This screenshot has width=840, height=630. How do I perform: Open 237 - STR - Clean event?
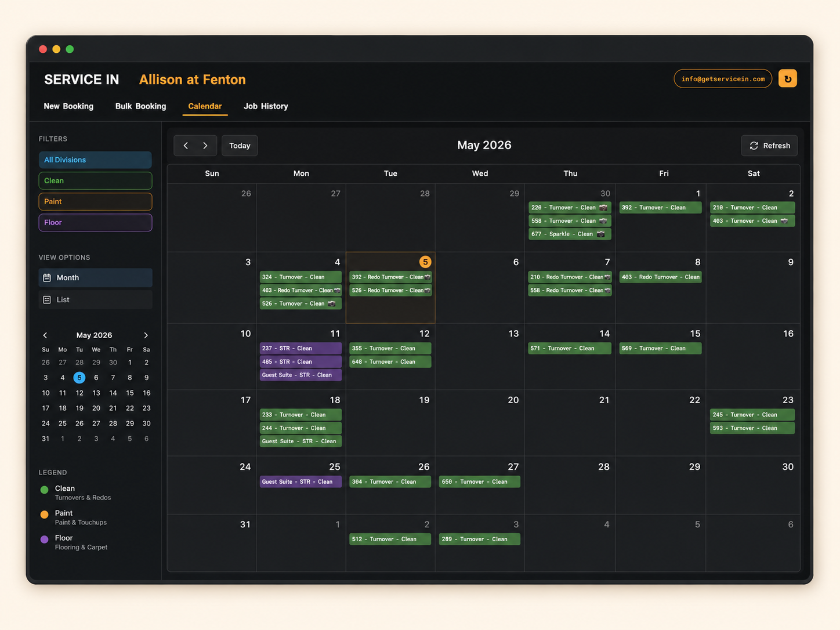[x=300, y=349]
